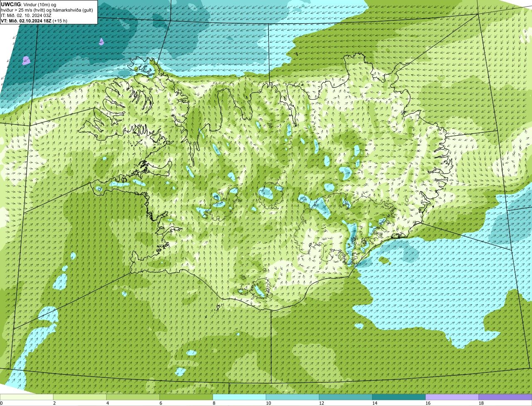The height and width of the screenshot is (406, 532).
Task: Select the 2–4 m/s light green swatch
Action: pos(80,397)
